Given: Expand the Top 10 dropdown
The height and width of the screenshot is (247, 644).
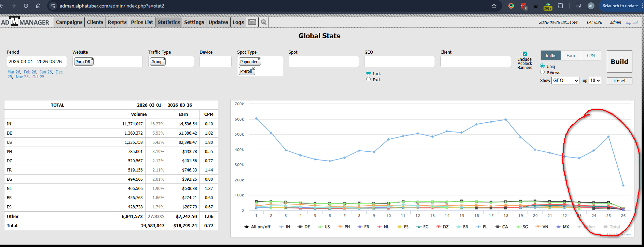Looking at the screenshot, I should tap(595, 81).
